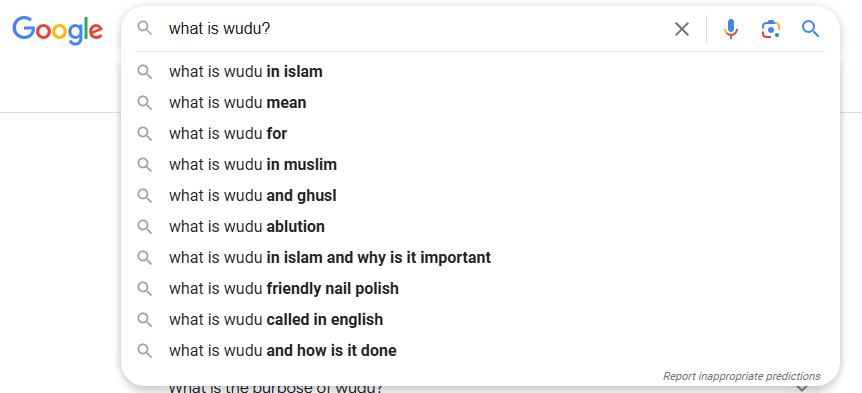Image resolution: width=862 pixels, height=393 pixels.
Task: Choose 'what is wudu called in english'
Action: (x=480, y=319)
